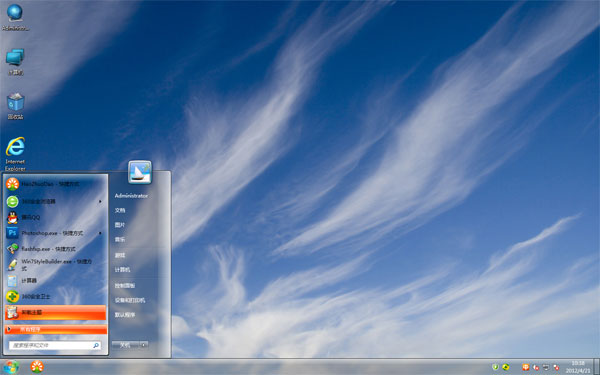Expand the Photoshop.exe jump list arrow
600x375 pixels.
coord(100,233)
